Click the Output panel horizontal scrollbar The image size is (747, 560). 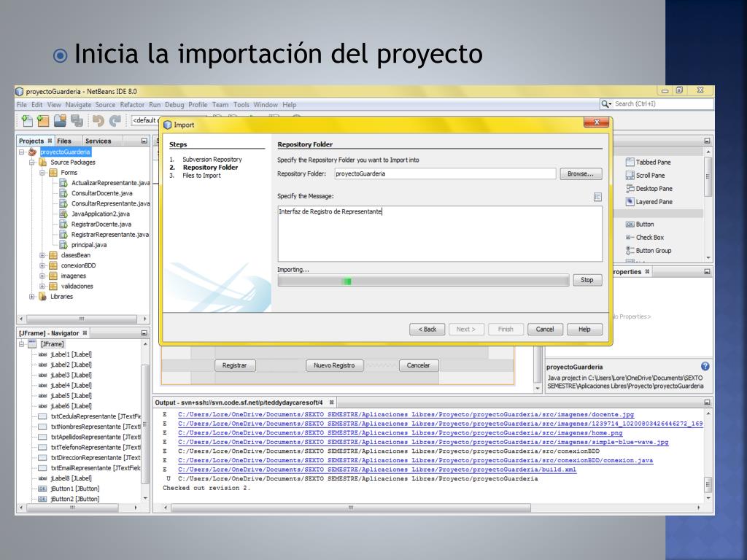click(351, 507)
